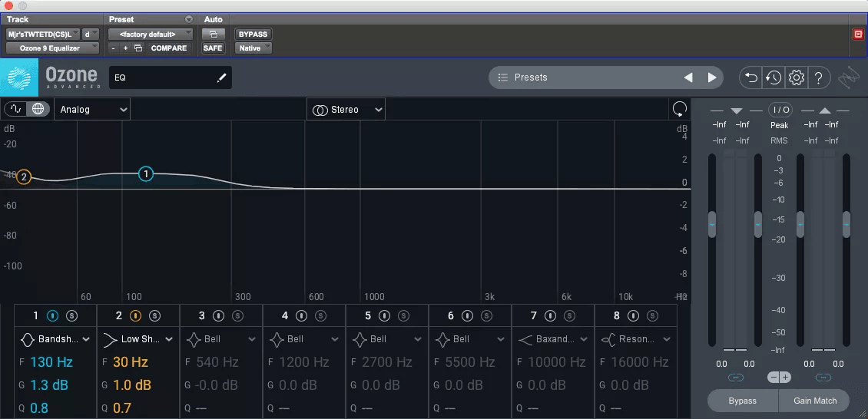The height and width of the screenshot is (419, 868).
Task: Go to the previous preset arrow
Action: (x=688, y=78)
